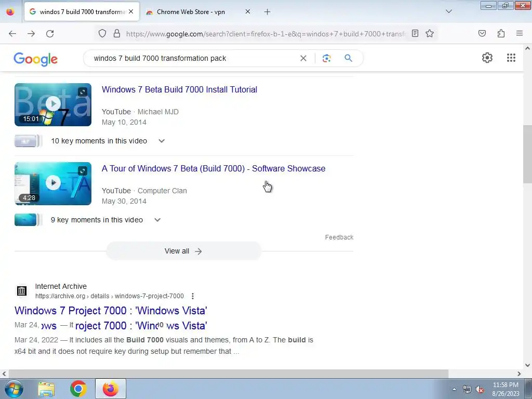Screen dimensions: 532x399
Task: Open Windows 7 Project 7000 archive result
Action: coord(111,311)
